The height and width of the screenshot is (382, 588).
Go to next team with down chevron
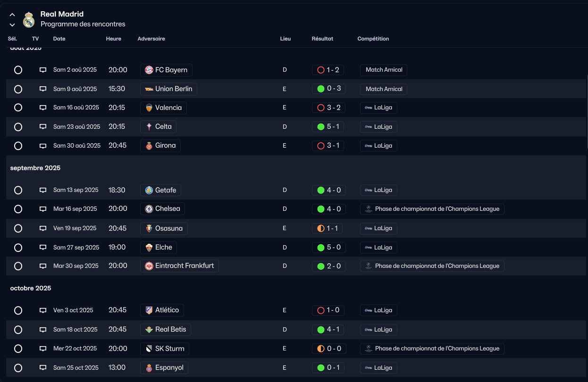tap(12, 25)
